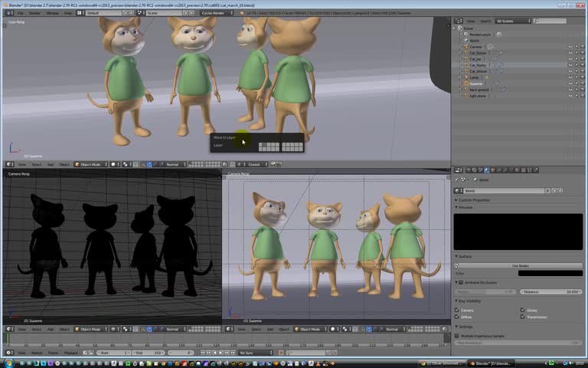588x368 pixels.
Task: Click the RenderLayers icon in outliner
Action: [x=466, y=34]
